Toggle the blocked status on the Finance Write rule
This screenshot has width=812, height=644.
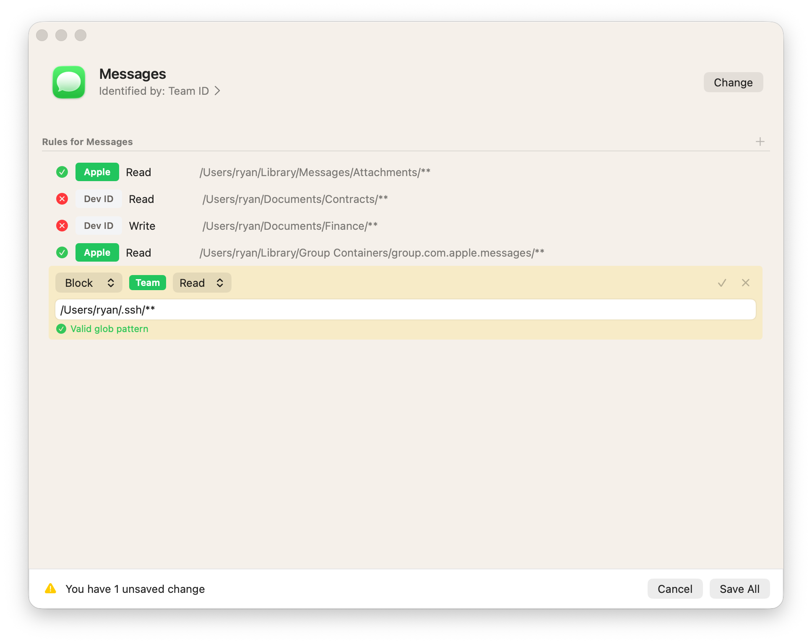[62, 226]
